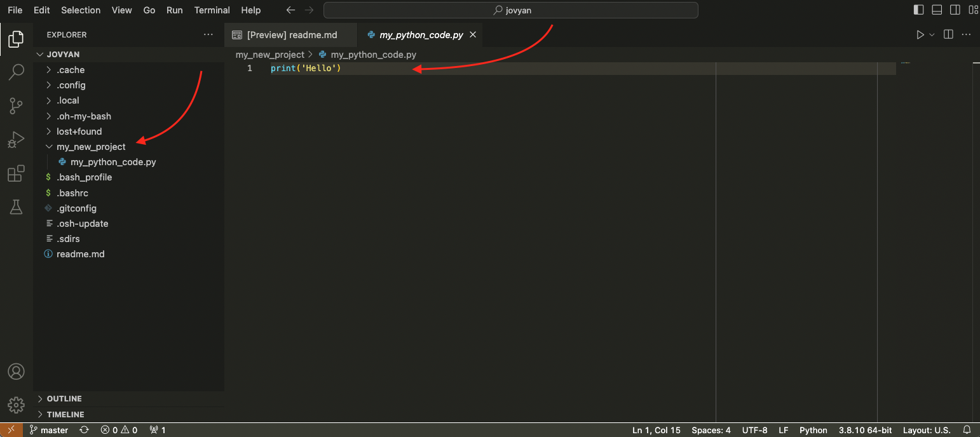Expand the .config folder
980x437 pixels.
tap(129, 85)
